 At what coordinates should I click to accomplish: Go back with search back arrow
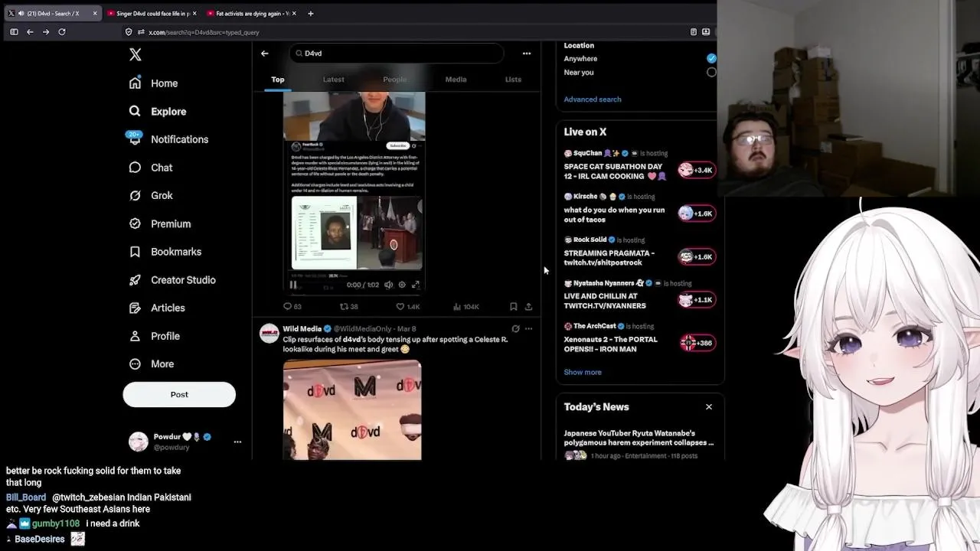point(265,54)
